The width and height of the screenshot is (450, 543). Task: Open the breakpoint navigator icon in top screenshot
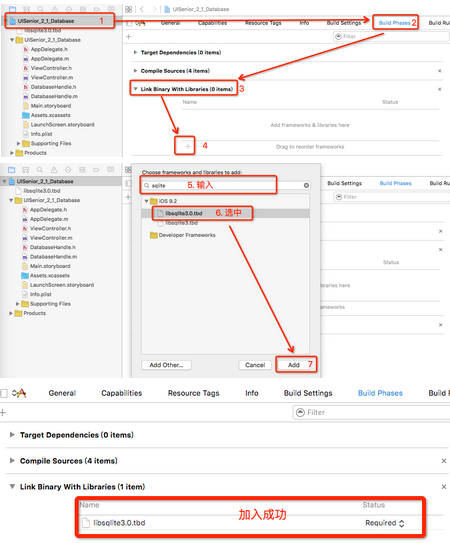[x=97, y=9]
